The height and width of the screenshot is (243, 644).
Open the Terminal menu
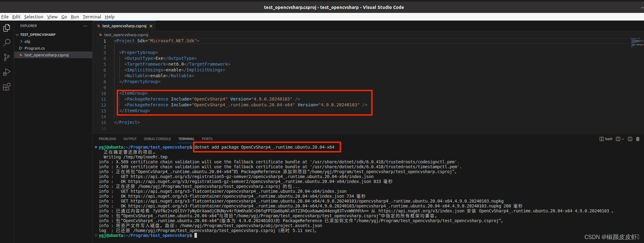point(92,17)
